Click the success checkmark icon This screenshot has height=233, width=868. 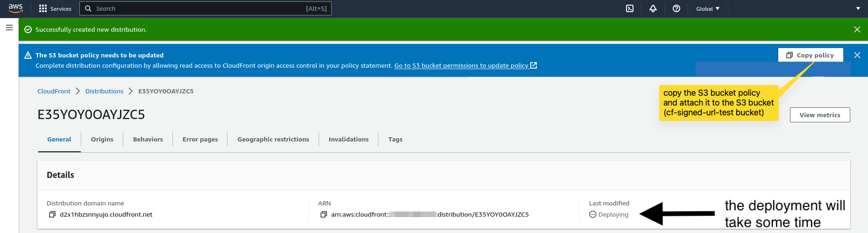(28, 29)
